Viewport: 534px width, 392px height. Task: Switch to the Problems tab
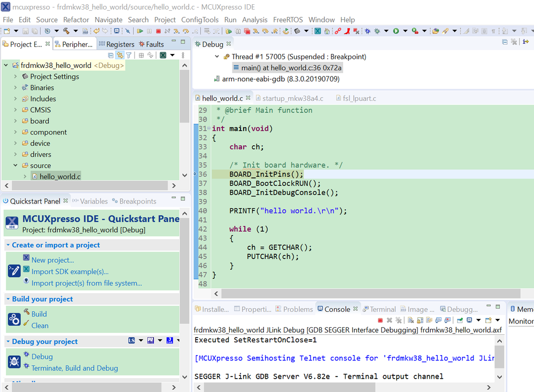click(294, 309)
